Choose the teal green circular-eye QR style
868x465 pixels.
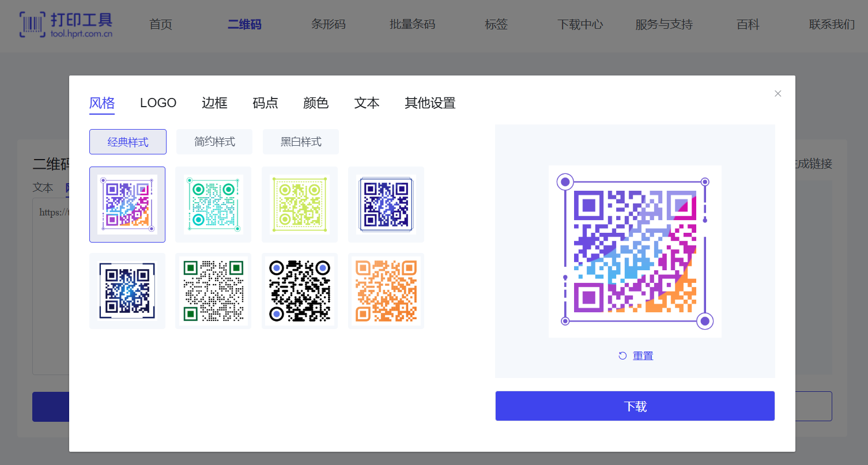[x=213, y=205]
